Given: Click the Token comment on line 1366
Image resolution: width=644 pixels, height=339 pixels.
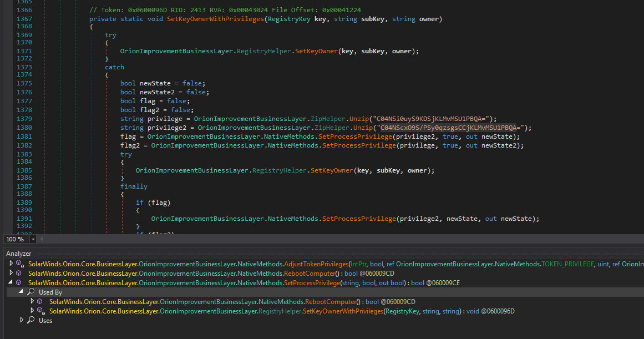Looking at the screenshot, I should (225, 10).
